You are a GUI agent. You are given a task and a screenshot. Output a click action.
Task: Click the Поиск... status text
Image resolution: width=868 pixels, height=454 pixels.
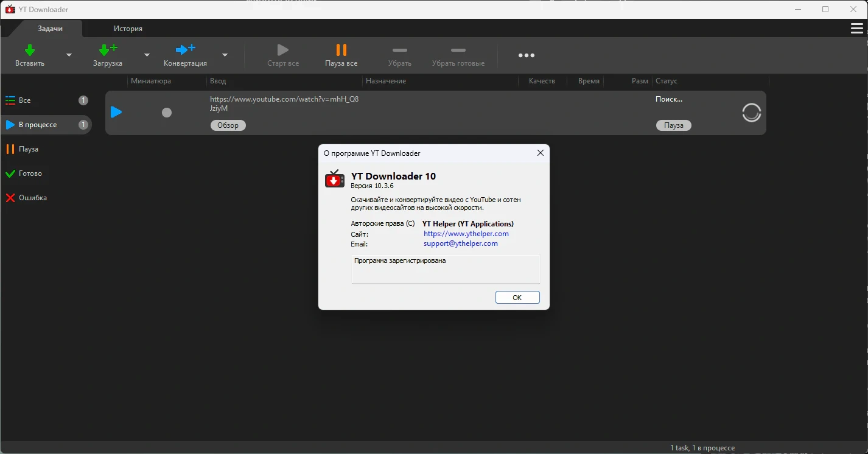pos(669,99)
